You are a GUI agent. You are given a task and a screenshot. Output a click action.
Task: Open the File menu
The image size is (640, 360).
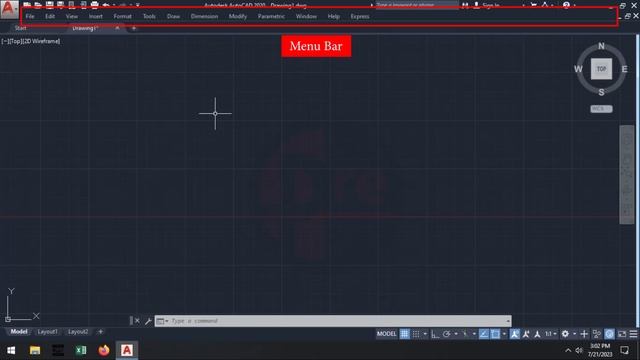[30, 16]
